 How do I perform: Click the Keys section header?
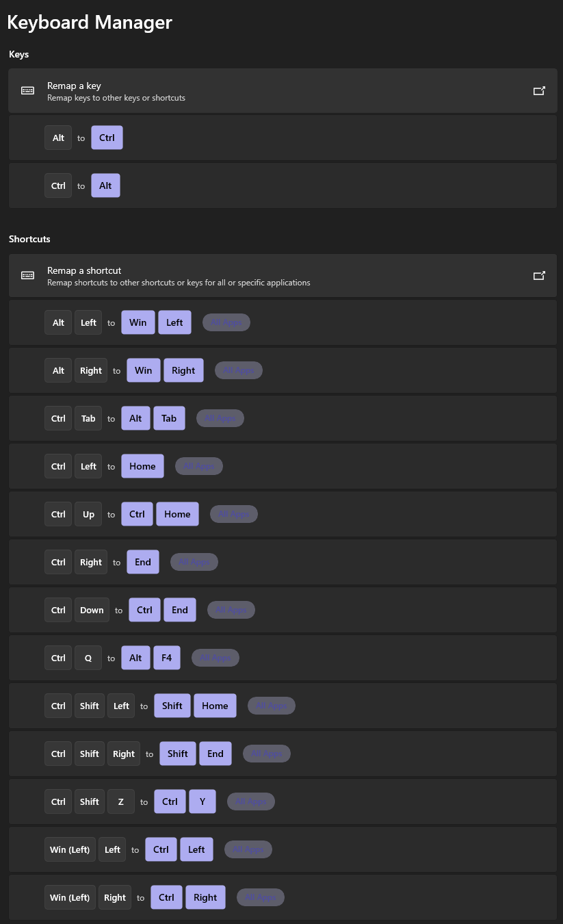point(18,54)
